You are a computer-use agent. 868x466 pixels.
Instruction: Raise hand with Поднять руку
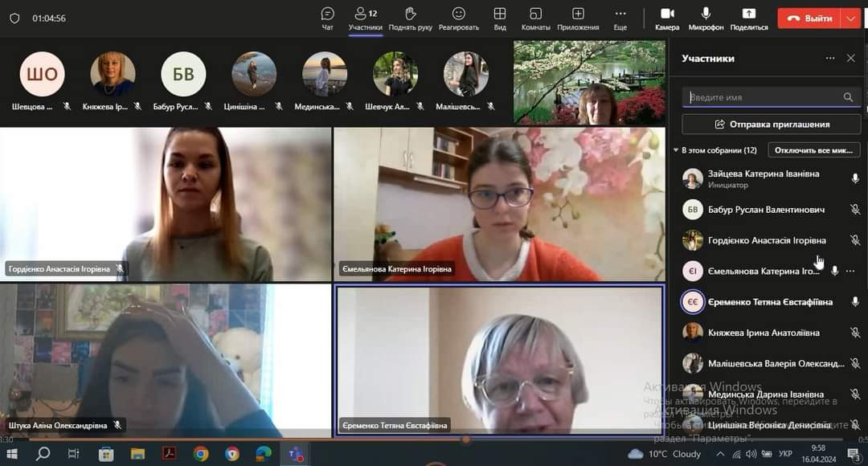click(410, 18)
